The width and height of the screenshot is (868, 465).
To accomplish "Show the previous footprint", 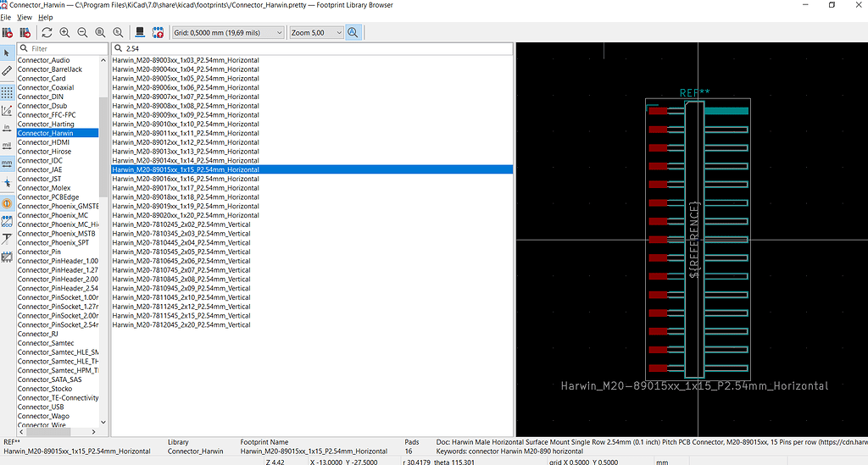I will pos(8,32).
